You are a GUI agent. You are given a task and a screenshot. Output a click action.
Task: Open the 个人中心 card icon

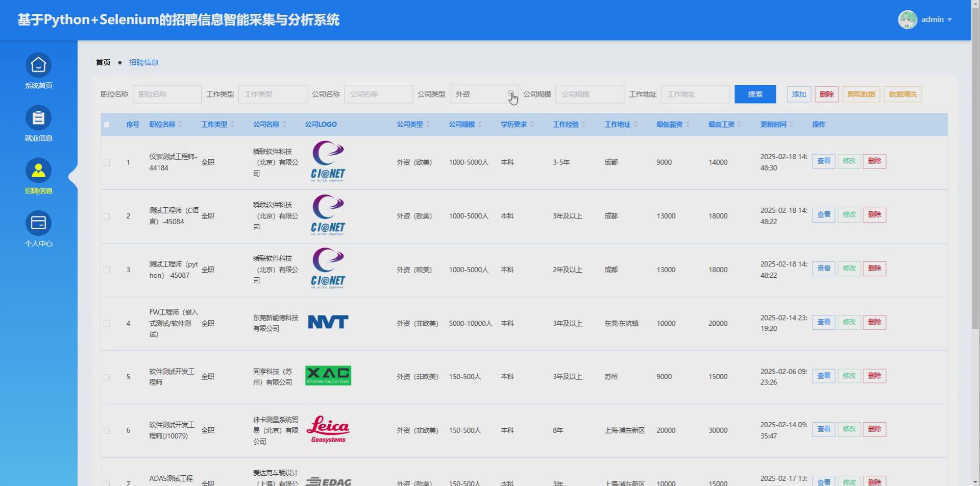pos(38,223)
